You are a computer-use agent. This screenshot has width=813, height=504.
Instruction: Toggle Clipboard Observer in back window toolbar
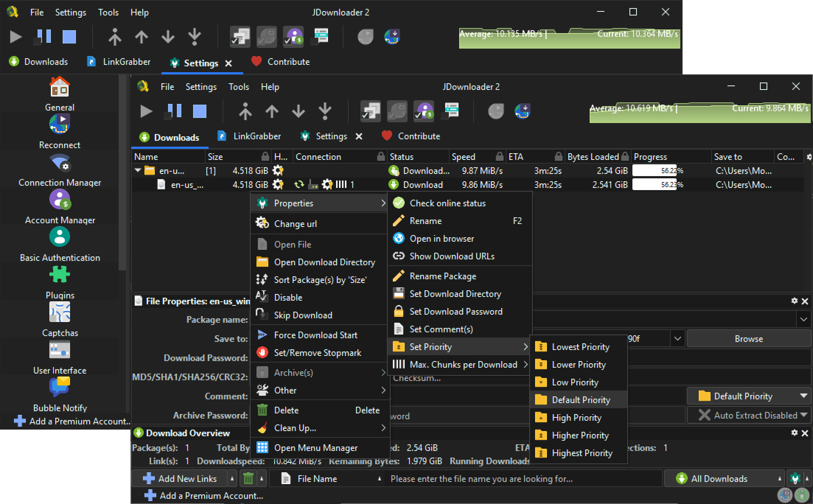[240, 37]
